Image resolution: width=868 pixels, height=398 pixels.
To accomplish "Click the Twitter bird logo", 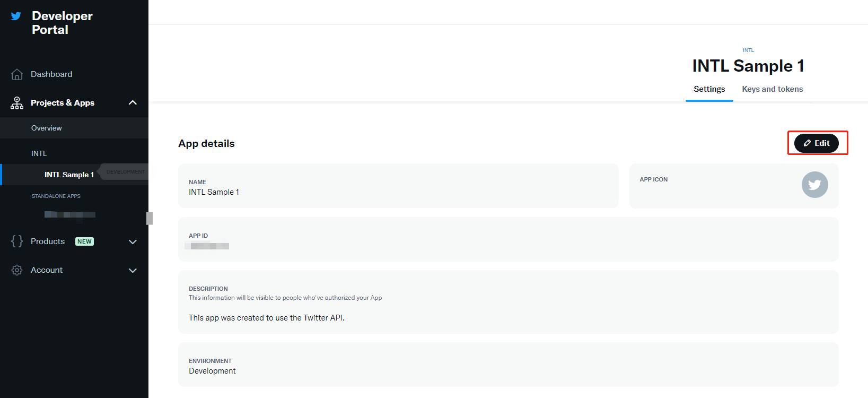I will pyautogui.click(x=16, y=16).
